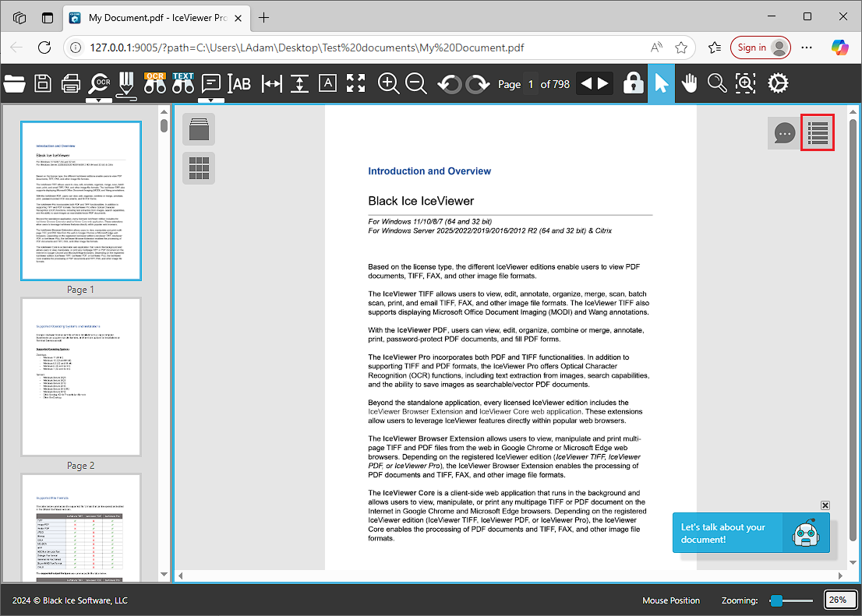The height and width of the screenshot is (616, 862).
Task: Show single page thumbnail view
Action: pos(199,129)
